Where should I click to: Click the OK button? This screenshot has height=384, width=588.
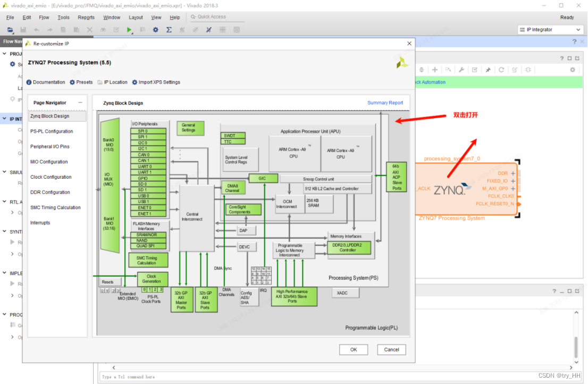(354, 349)
